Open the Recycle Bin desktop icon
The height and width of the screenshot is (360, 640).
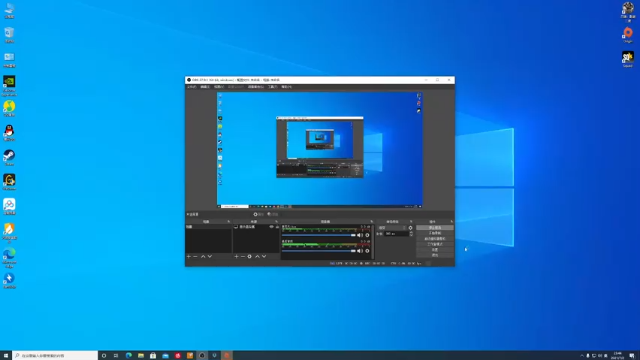(9, 35)
